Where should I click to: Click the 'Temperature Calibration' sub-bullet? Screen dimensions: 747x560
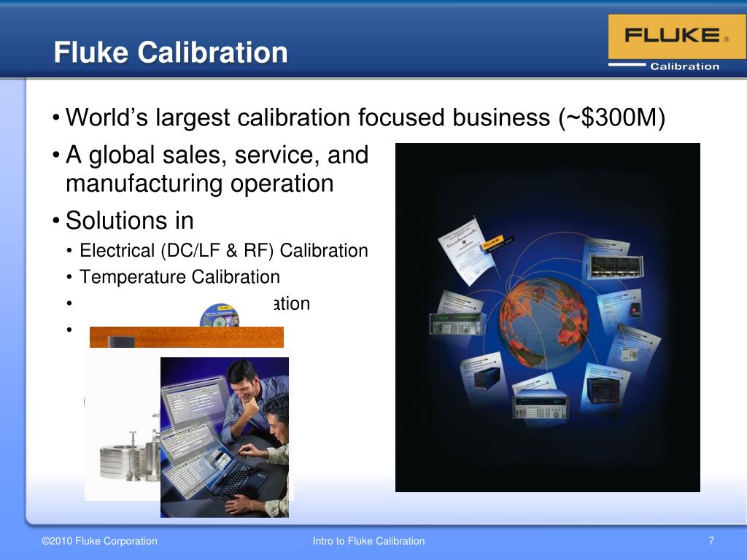[179, 276]
